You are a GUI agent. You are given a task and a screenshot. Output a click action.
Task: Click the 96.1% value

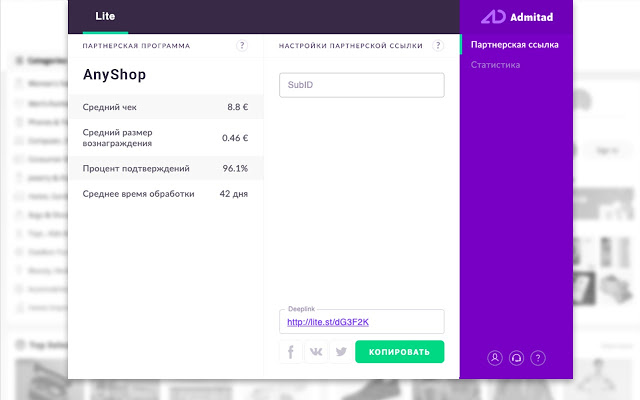click(235, 169)
